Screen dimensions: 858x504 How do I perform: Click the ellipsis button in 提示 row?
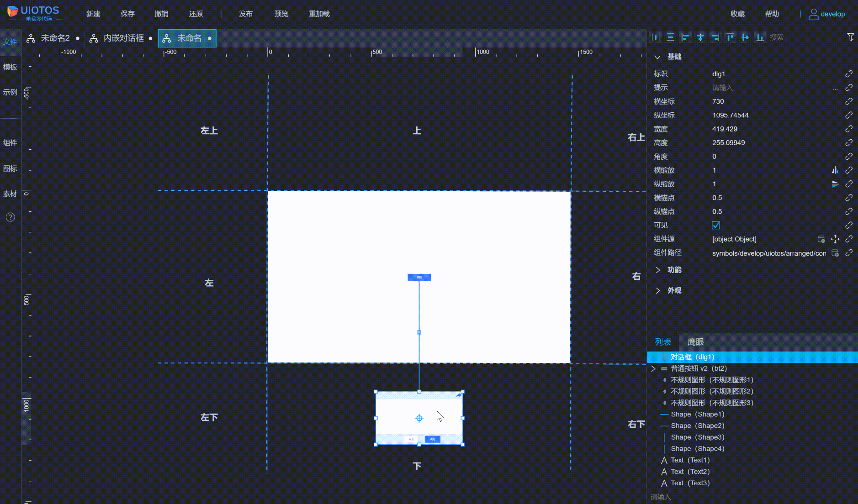835,88
